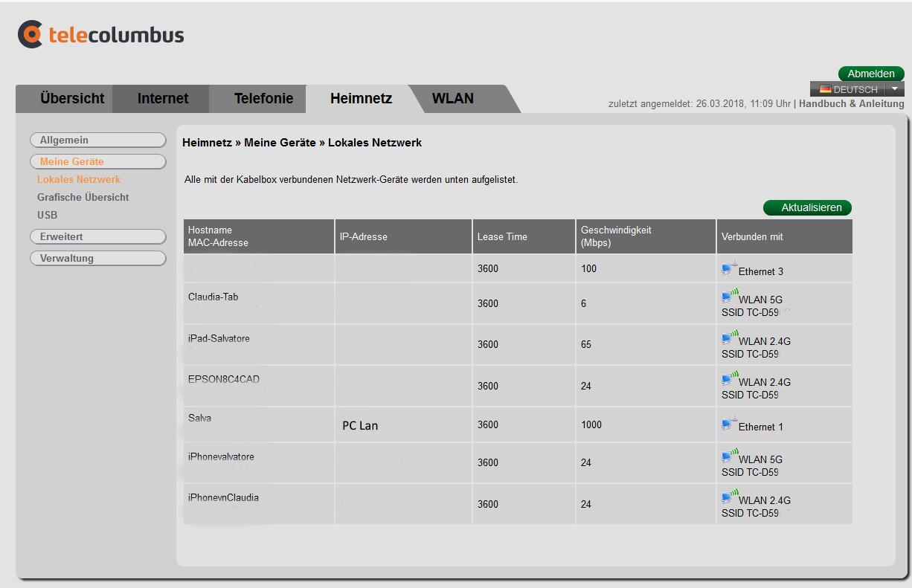Click the Tele Columbus logo

tap(101, 34)
